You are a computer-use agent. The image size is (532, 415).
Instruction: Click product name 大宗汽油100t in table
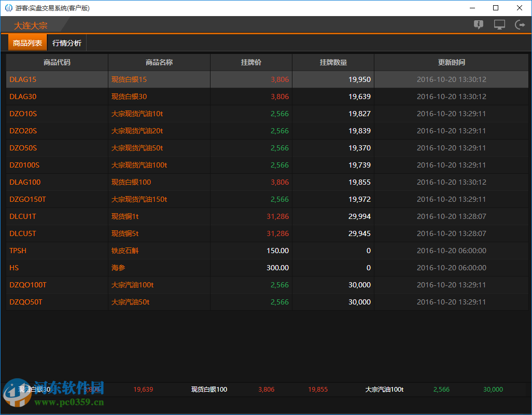[132, 285]
